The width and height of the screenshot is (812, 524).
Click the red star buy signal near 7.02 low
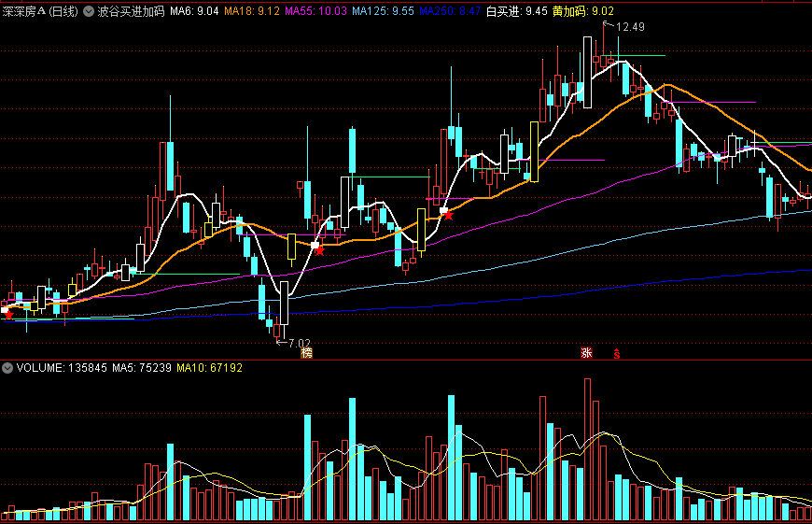(x=319, y=251)
